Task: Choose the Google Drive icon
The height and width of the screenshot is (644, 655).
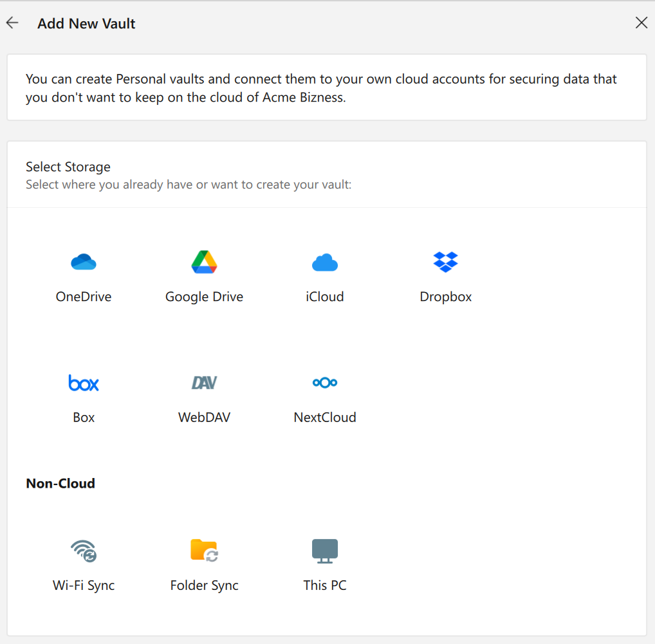Action: tap(204, 262)
